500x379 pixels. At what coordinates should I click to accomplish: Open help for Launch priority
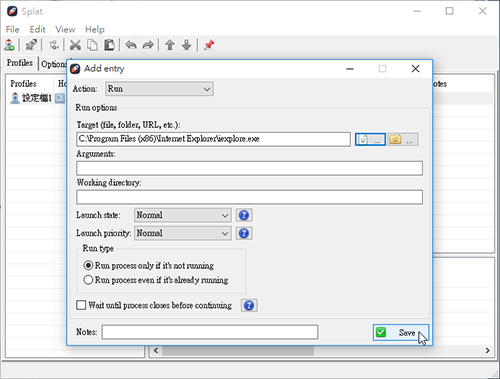click(244, 233)
